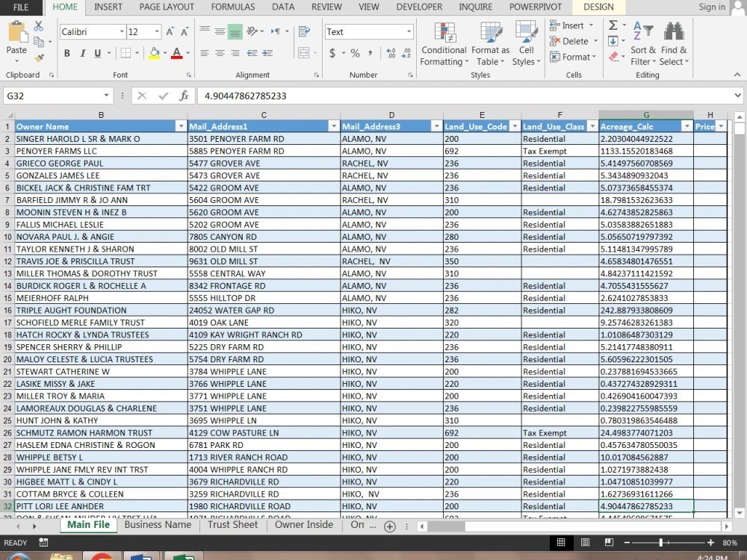747x560 pixels.
Task: Click the Insert cells button
Action: 571,25
